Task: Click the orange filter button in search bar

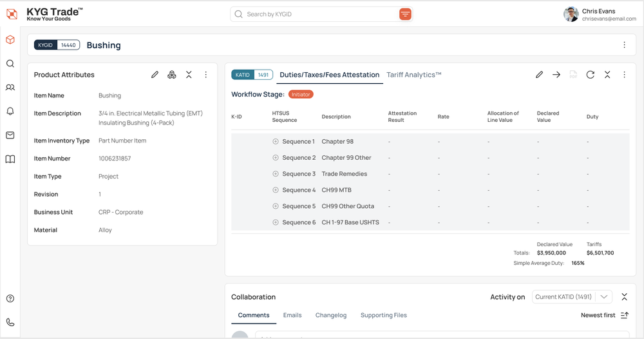Action: 405,14
